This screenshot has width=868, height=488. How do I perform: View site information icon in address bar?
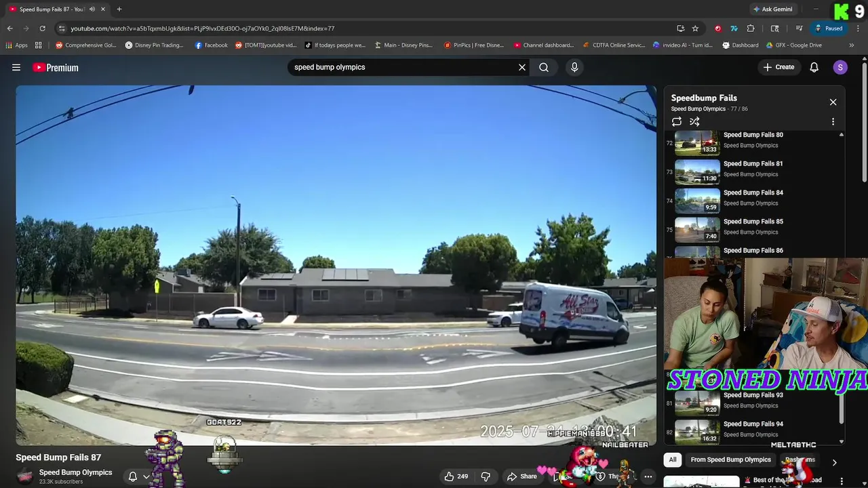[x=62, y=28]
